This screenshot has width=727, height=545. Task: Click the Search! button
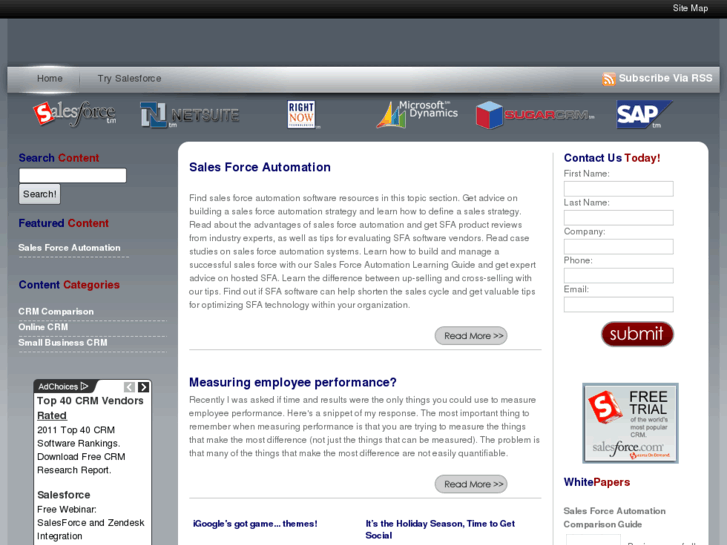[39, 194]
